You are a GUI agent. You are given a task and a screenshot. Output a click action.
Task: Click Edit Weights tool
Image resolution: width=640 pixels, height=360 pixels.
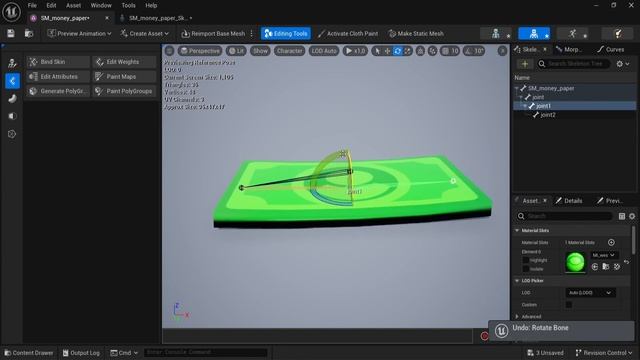[x=124, y=62]
